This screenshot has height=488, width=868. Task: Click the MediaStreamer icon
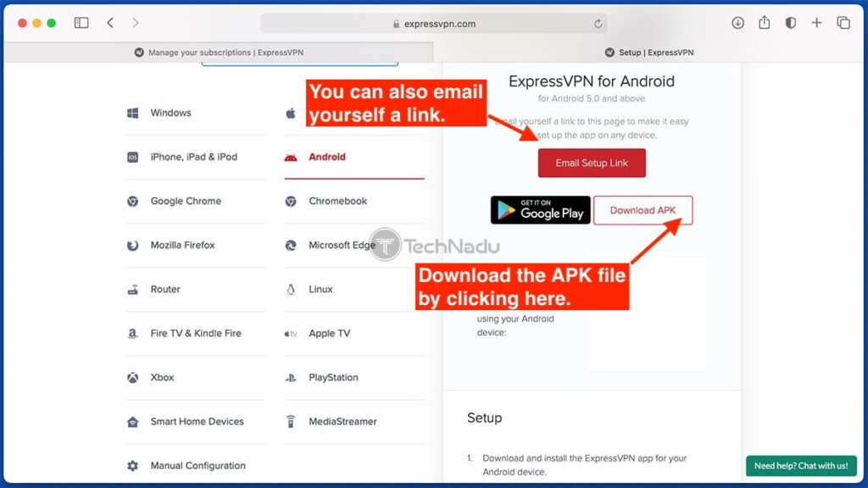291,422
